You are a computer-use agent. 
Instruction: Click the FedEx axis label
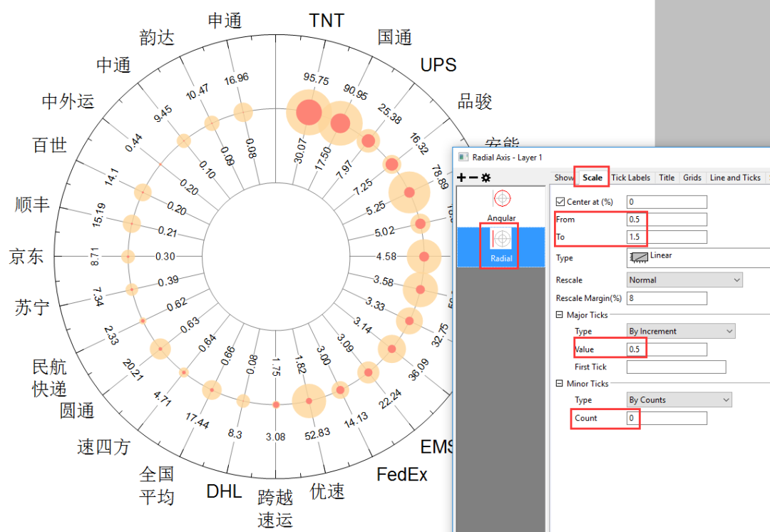[401, 474]
